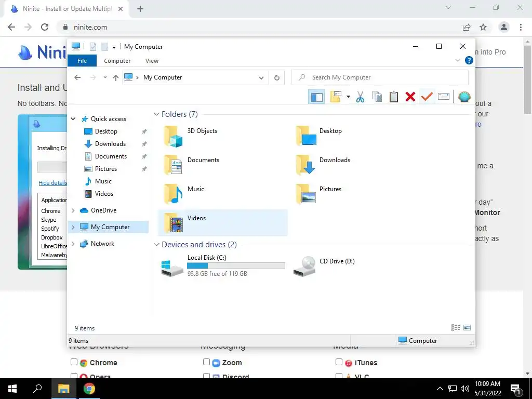
Task: Open the File ribbon tab
Action: tap(82, 61)
